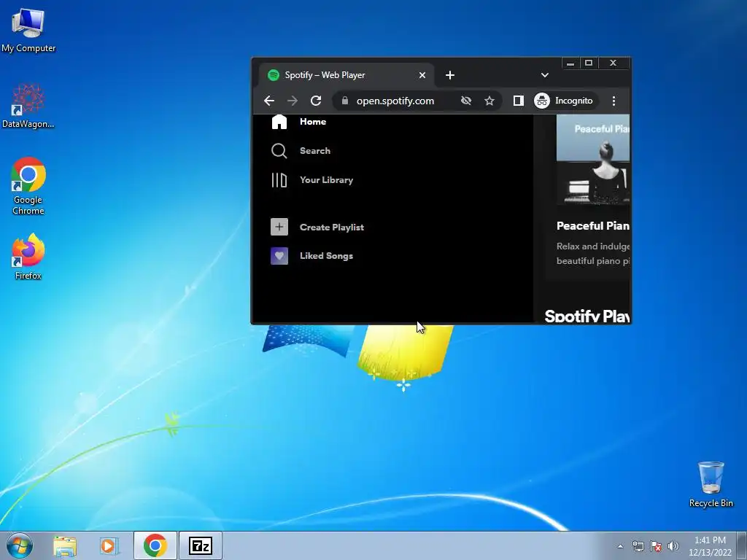
Task: Launch Windows Media Player from taskbar
Action: pos(109,545)
